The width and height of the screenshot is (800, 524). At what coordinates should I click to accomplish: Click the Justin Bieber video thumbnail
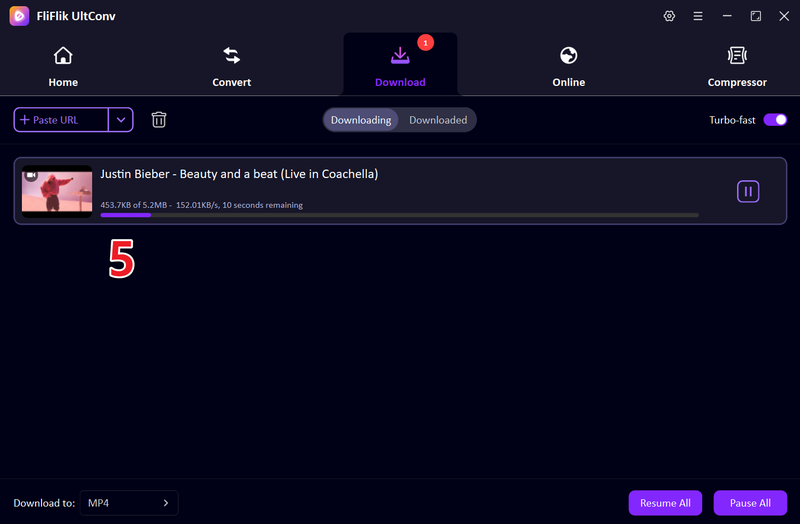57,191
